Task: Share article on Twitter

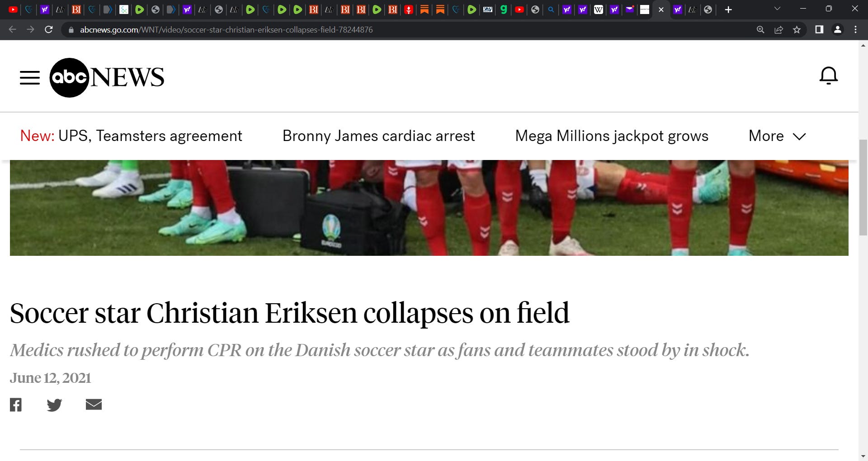Action: click(x=54, y=405)
